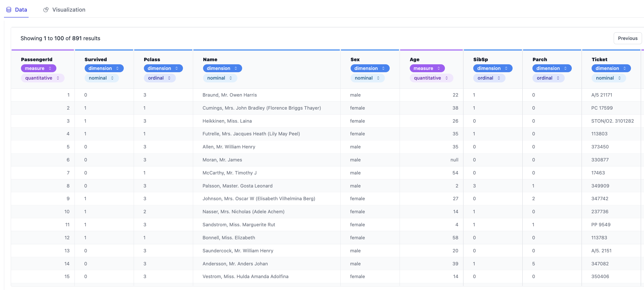Open PassengerId quantitative type dropdown
This screenshot has height=290, width=644.
click(42, 78)
